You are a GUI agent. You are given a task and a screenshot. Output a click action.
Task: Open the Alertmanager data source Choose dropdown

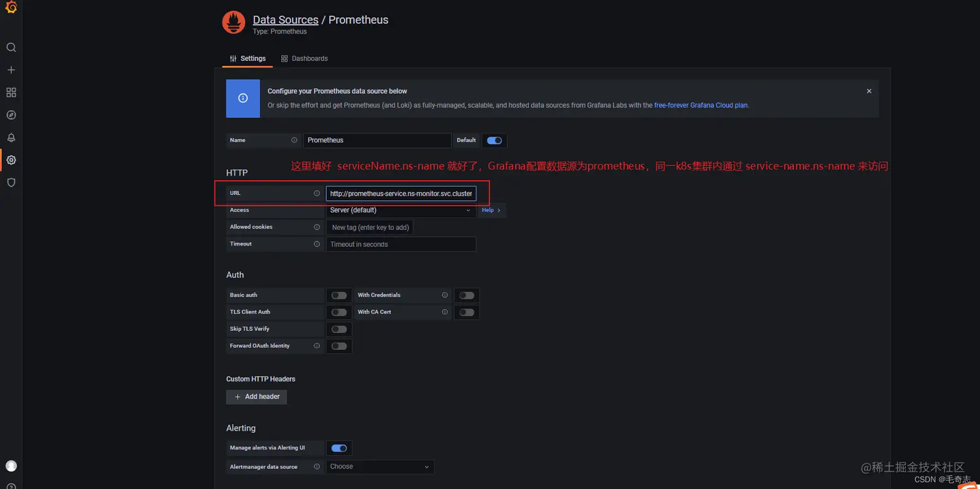pyautogui.click(x=380, y=466)
